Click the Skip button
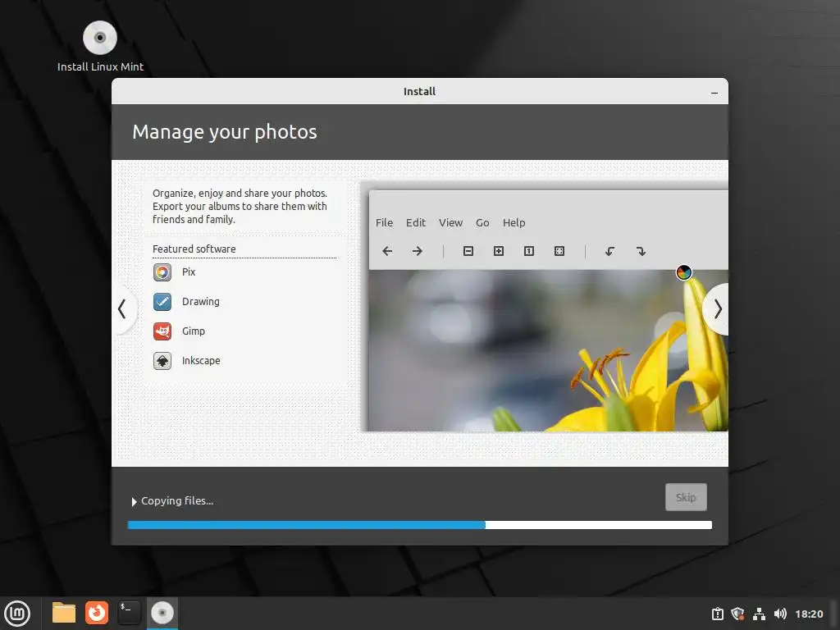Viewport: 840px width, 630px height. (x=686, y=497)
